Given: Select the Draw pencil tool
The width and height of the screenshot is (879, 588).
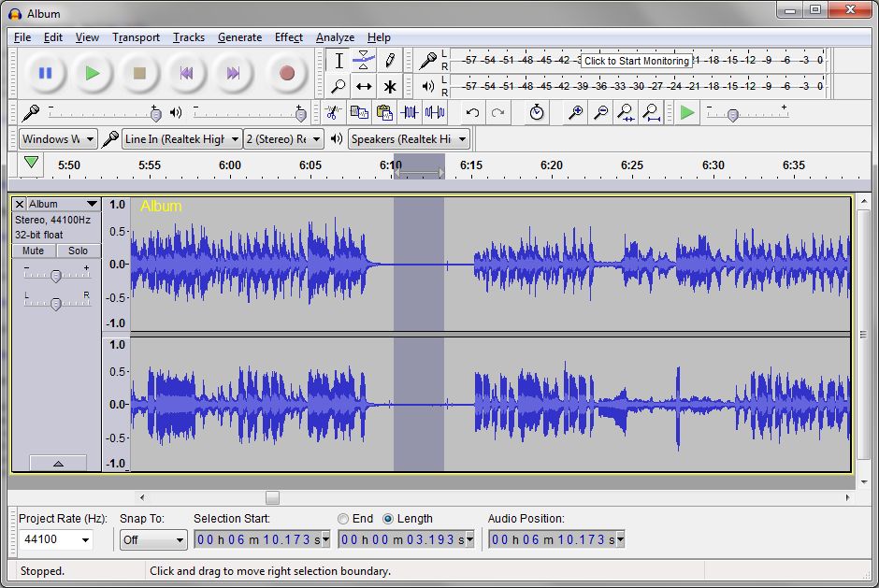Looking at the screenshot, I should click(x=390, y=60).
